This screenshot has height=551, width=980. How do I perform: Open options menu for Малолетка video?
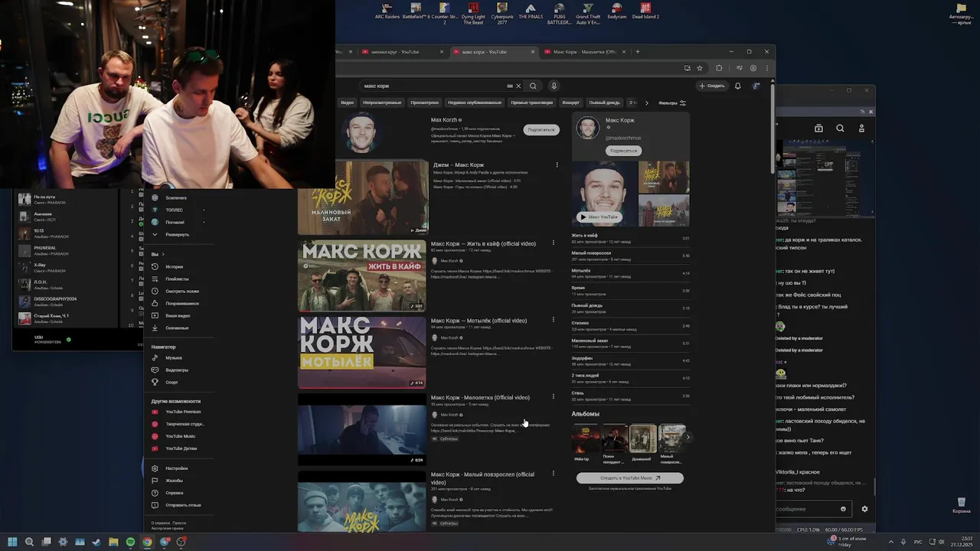click(554, 397)
